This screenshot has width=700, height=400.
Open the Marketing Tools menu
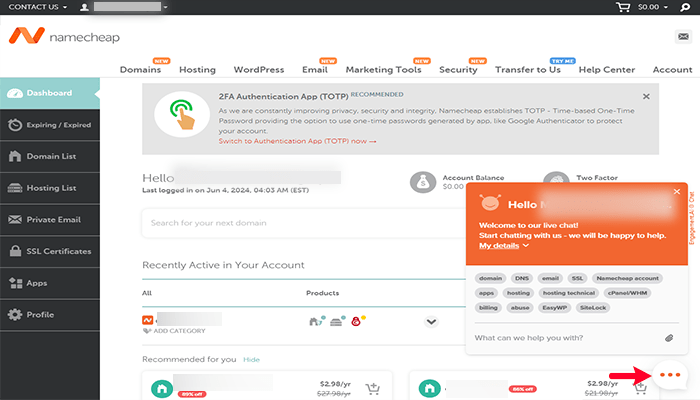click(x=383, y=70)
